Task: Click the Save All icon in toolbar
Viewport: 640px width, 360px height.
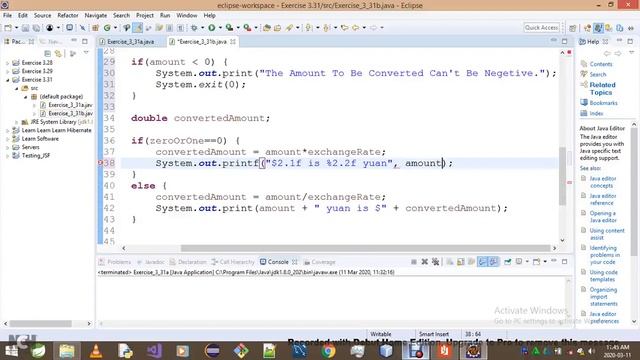Action: [x=36, y=28]
